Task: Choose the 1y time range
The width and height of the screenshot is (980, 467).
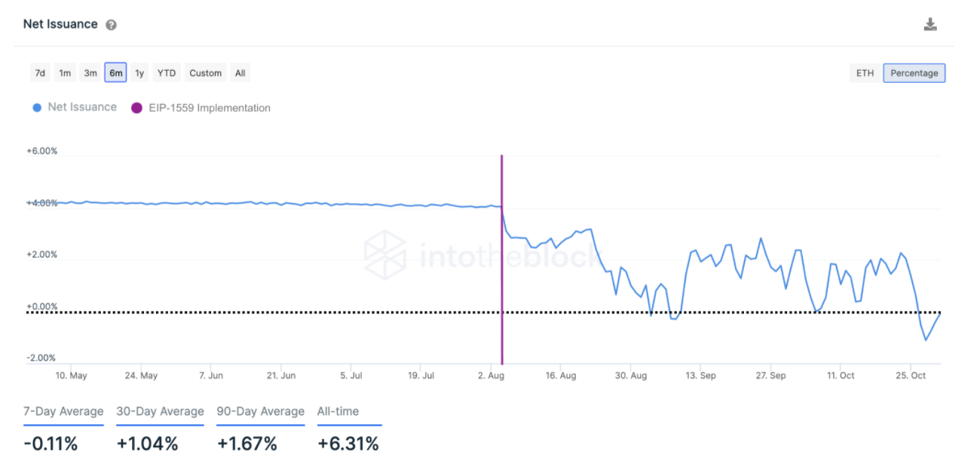Action: click(139, 73)
